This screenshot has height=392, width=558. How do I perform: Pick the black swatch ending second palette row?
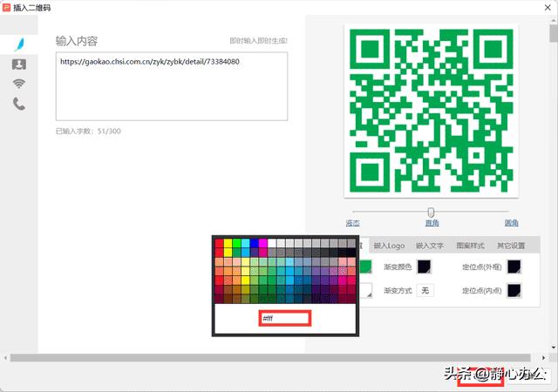[351, 253]
